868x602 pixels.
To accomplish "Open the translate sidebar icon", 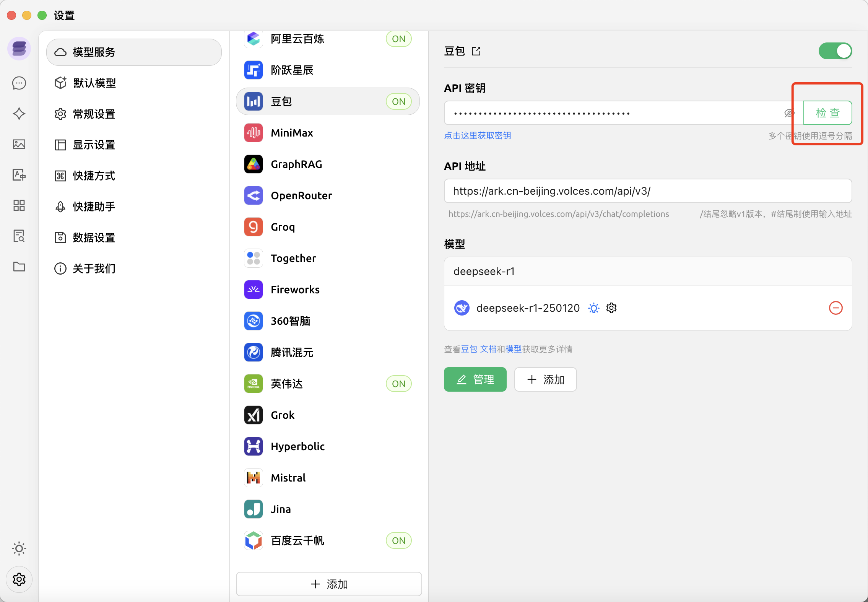I will (19, 175).
